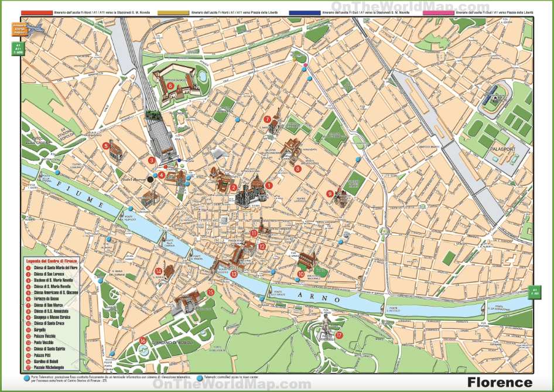The width and height of the screenshot is (554, 392).
Task: Expand the Legenda del Centro di Firenze panel
Action: click(x=52, y=260)
